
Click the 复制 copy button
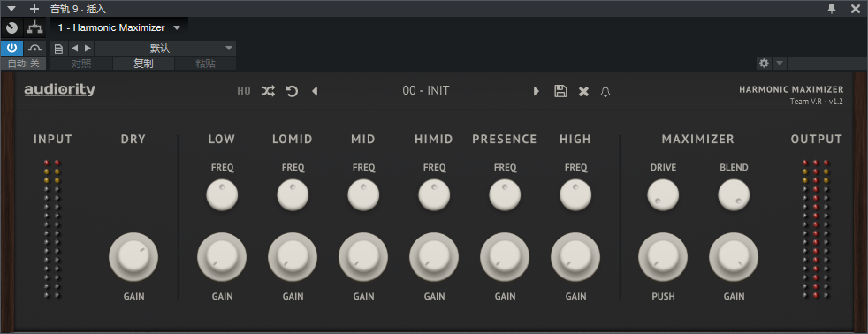click(143, 64)
